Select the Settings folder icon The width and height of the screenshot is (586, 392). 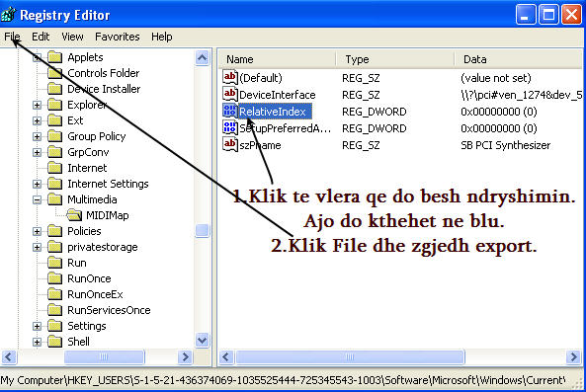pyautogui.click(x=55, y=326)
